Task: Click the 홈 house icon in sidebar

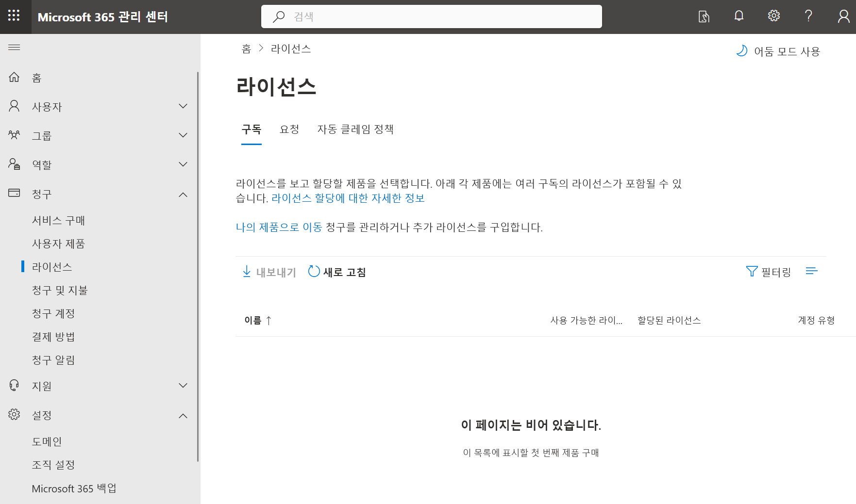Action: (x=14, y=77)
